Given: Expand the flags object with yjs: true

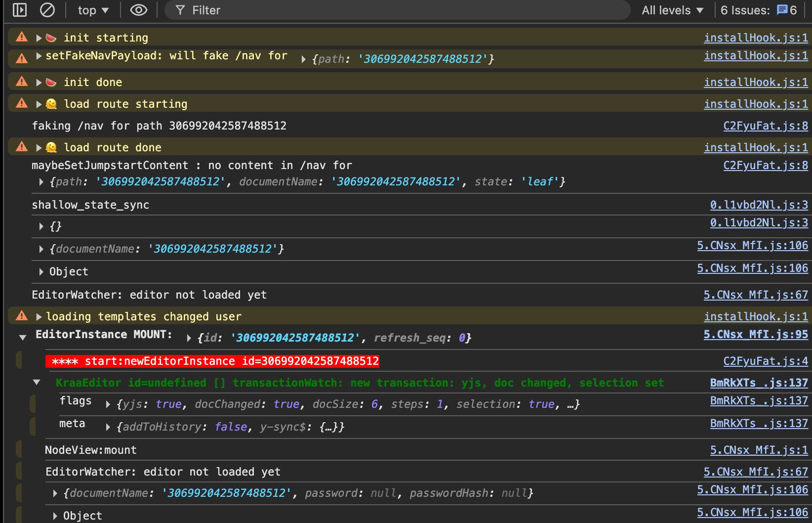Looking at the screenshot, I should [108, 404].
